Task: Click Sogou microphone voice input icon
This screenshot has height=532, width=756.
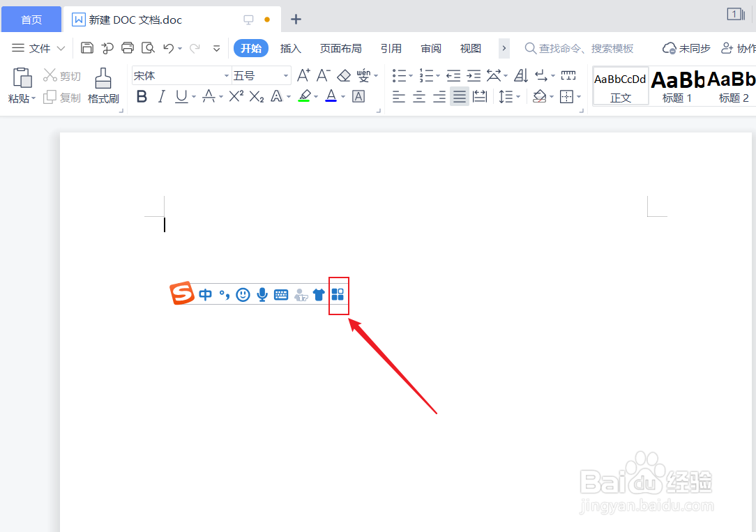Action: click(262, 294)
